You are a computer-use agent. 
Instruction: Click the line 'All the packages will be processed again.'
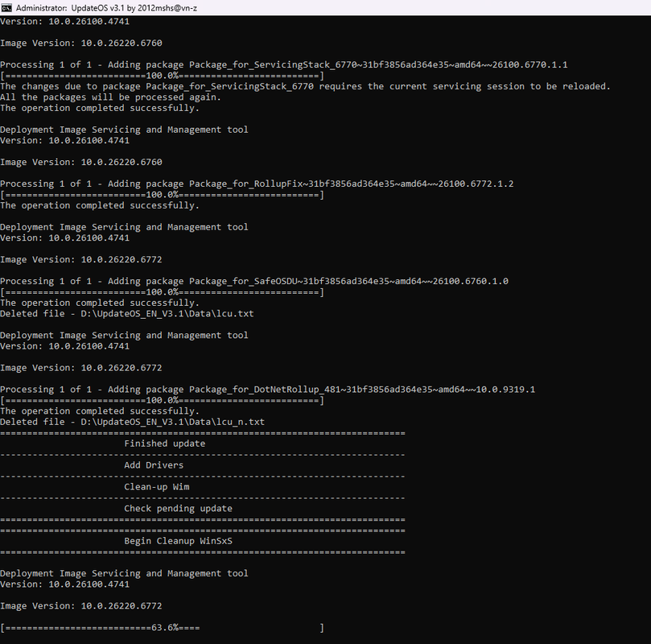(110, 97)
